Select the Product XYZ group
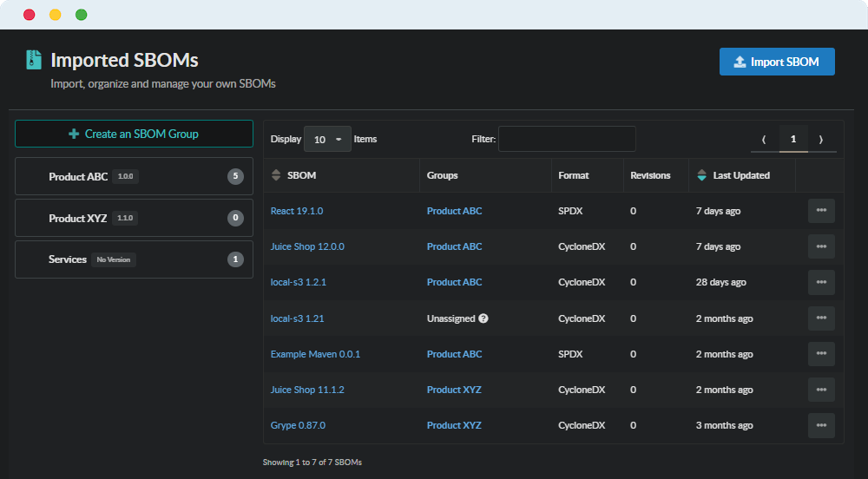868x479 pixels. [x=134, y=218]
